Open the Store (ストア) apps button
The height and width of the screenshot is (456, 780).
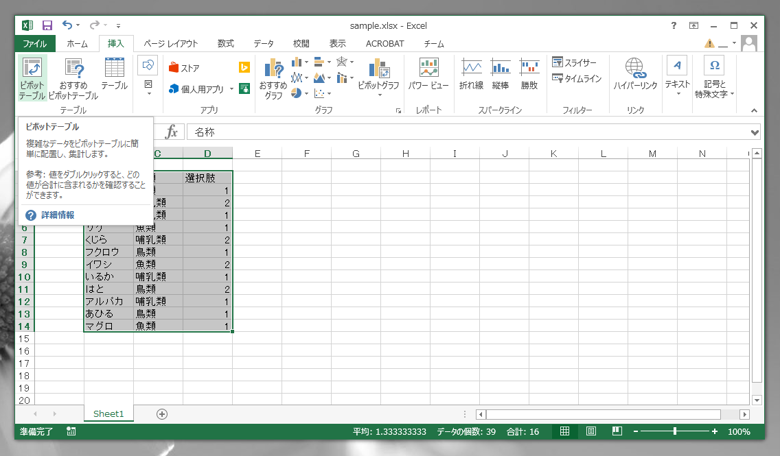pyautogui.click(x=184, y=68)
